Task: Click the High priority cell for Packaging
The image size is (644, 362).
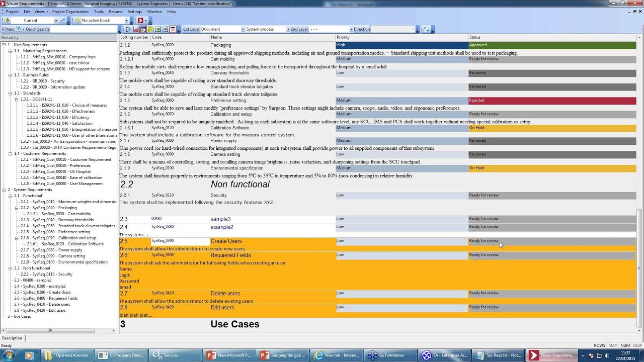Action: (401, 45)
